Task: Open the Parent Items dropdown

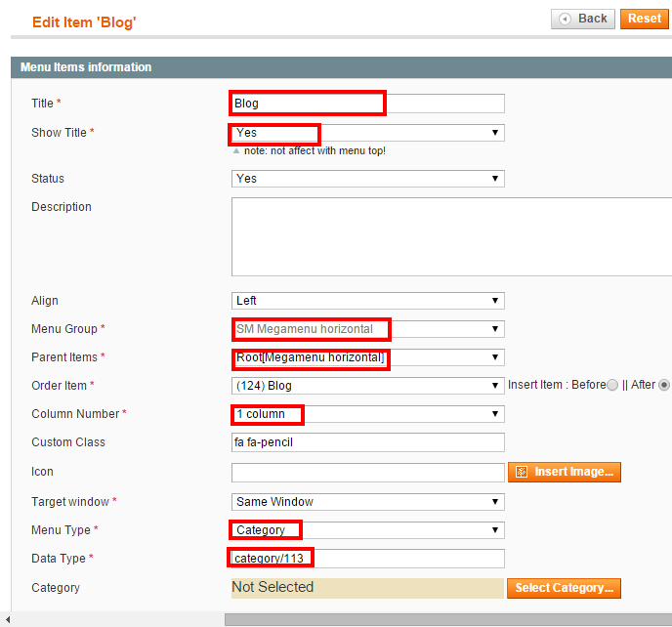Action: tap(367, 357)
